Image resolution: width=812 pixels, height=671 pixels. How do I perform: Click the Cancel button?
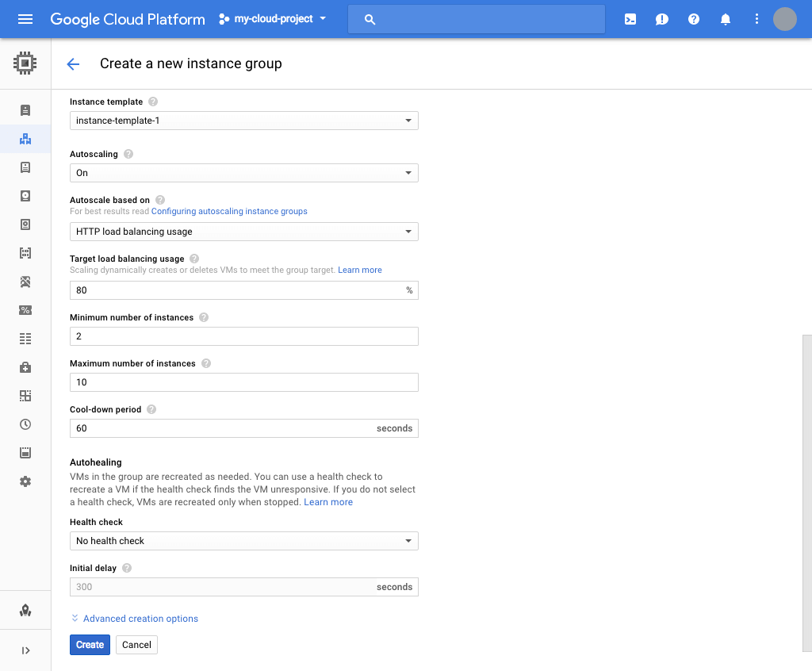pyautogui.click(x=136, y=645)
